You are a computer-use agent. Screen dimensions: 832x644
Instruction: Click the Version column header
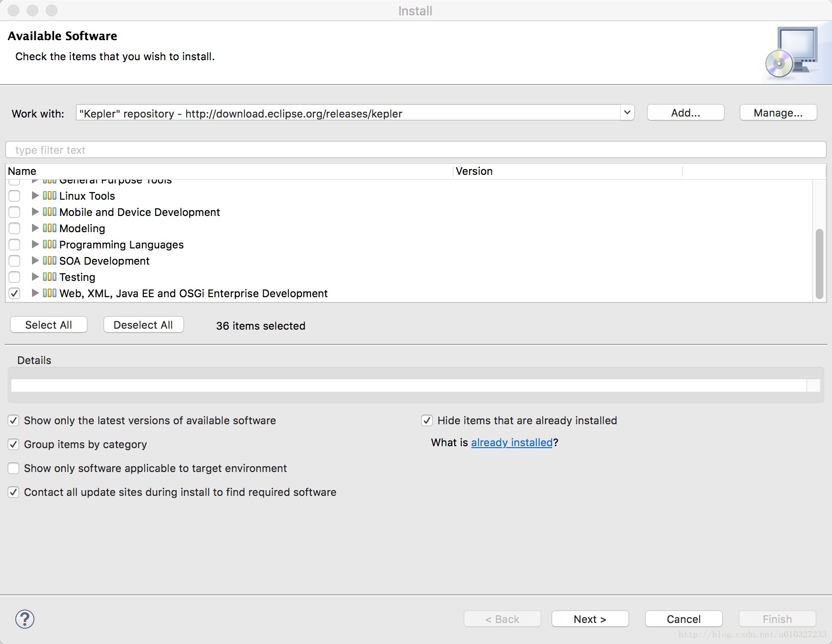[568, 171]
